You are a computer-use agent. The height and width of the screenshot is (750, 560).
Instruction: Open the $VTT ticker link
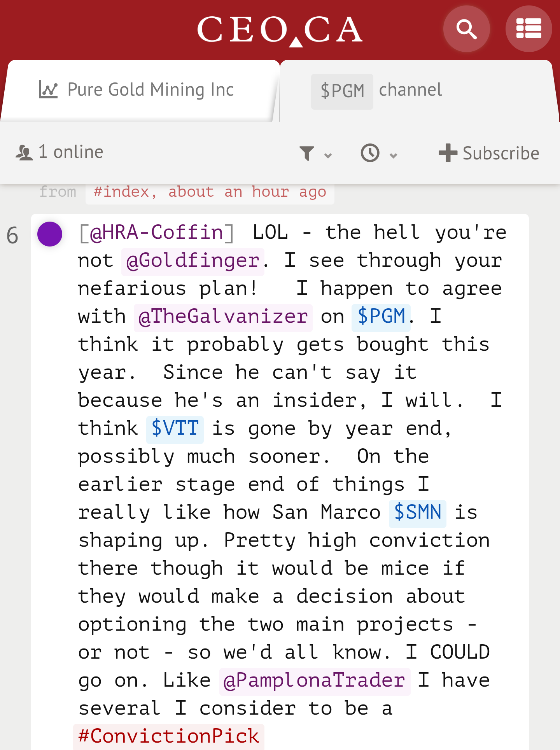click(175, 429)
